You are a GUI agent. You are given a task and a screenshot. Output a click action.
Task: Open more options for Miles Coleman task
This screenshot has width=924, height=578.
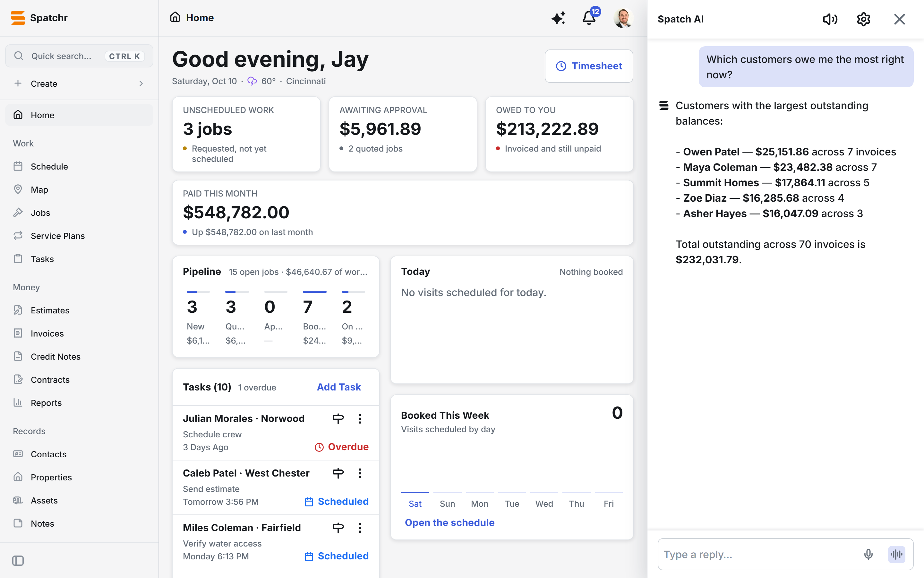[360, 528]
